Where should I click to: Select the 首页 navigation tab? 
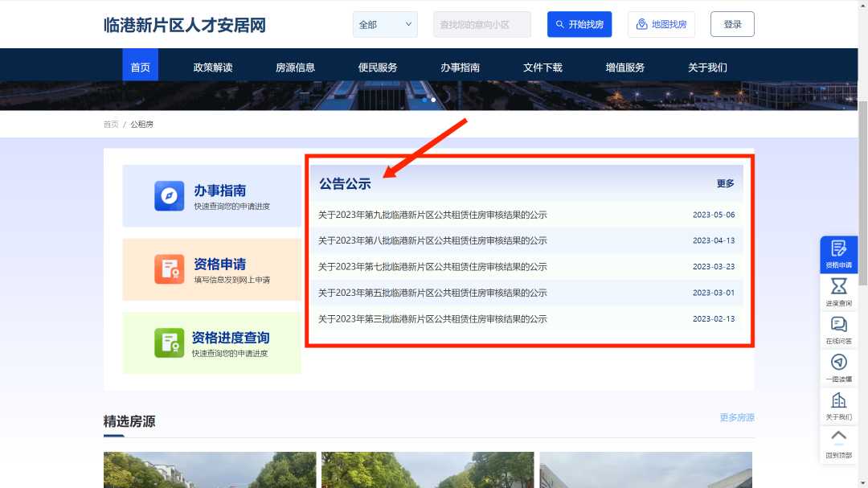[x=140, y=65]
